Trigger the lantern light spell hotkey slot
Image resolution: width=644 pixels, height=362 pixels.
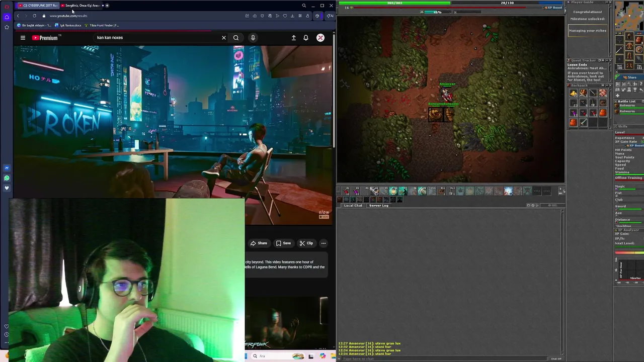pos(393,191)
